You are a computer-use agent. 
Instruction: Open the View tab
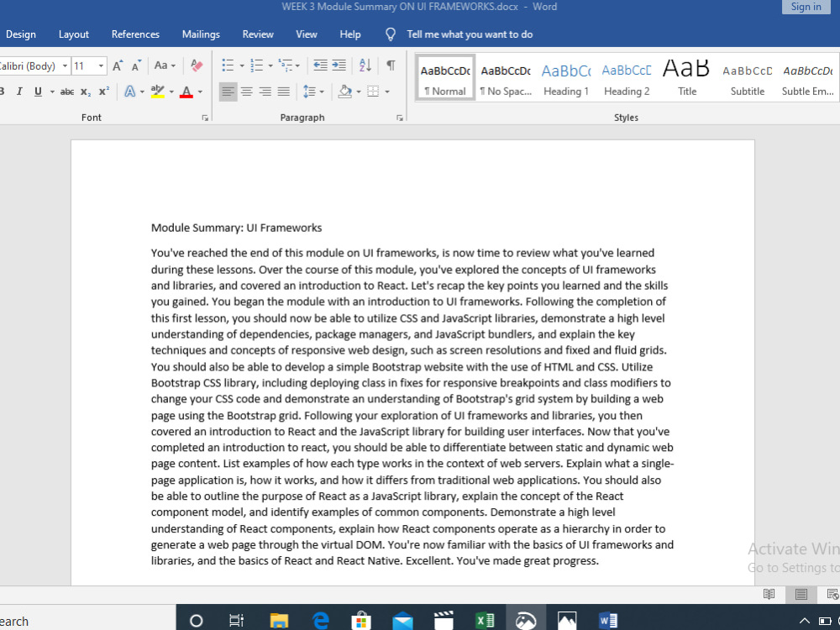click(x=307, y=34)
